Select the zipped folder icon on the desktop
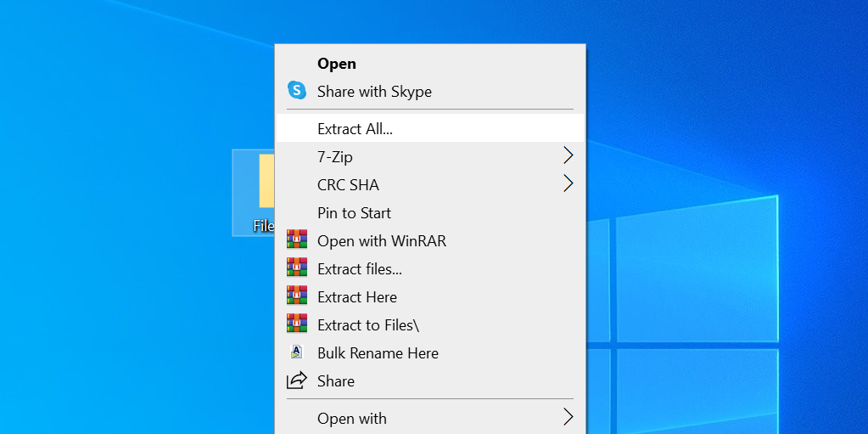Screen dimensions: 868x434 266,181
